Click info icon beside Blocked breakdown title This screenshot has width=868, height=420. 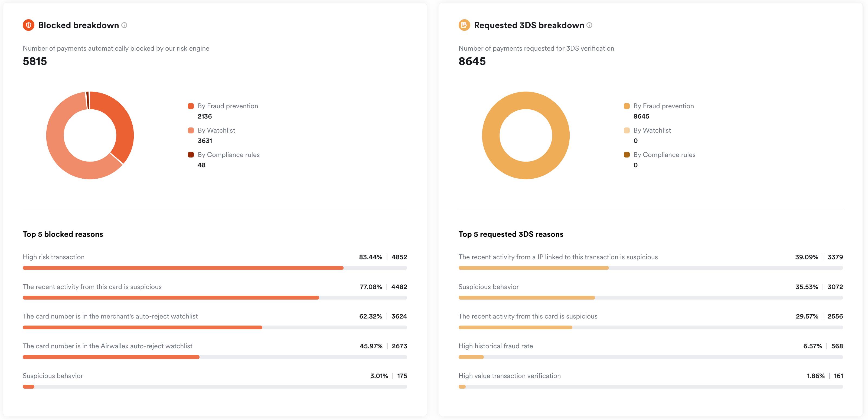point(124,25)
